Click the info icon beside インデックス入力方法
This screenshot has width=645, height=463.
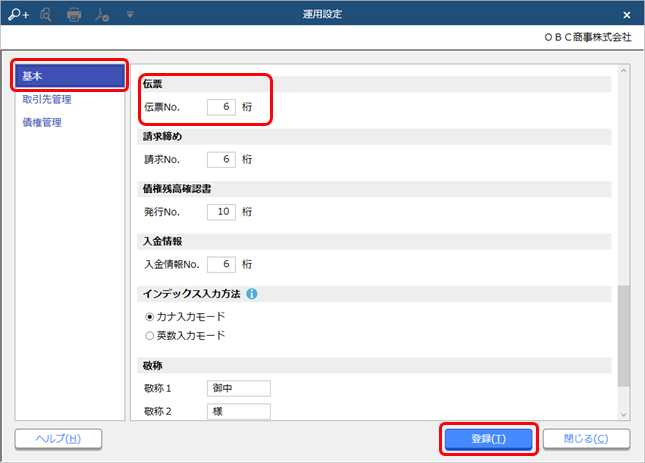coord(252,294)
